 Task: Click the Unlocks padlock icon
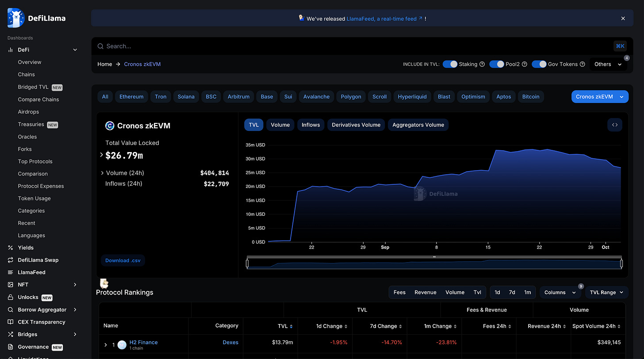click(x=10, y=297)
